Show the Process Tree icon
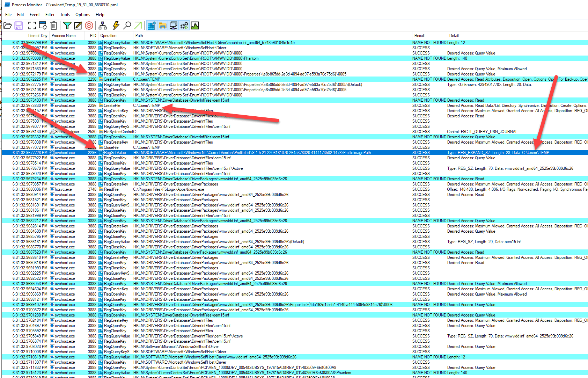Image resolution: width=588 pixels, height=378 pixels. 103,26
